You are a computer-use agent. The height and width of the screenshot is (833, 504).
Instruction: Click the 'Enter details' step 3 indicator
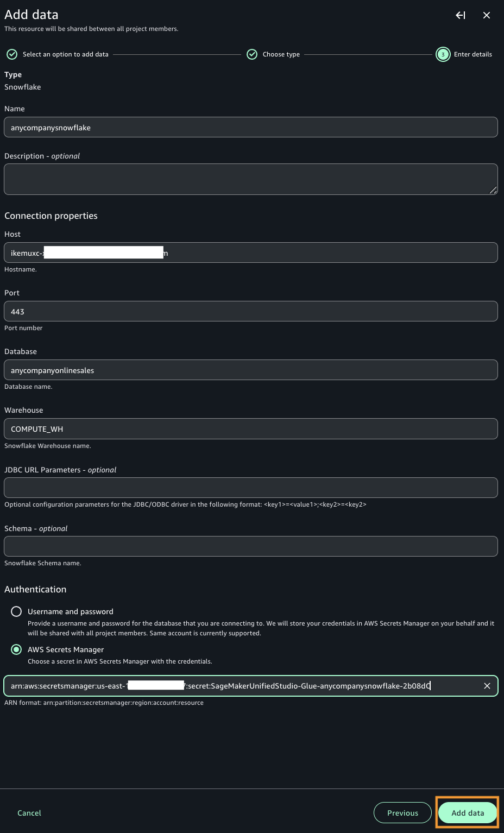pos(443,54)
